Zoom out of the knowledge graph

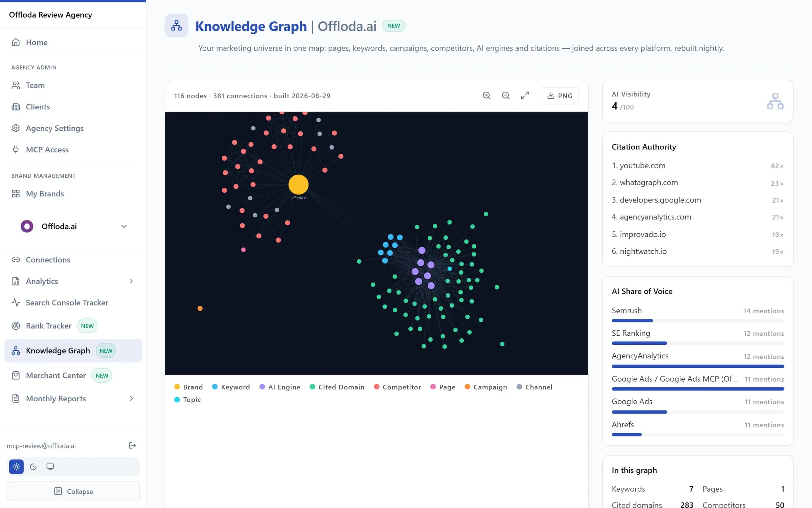[506, 96]
